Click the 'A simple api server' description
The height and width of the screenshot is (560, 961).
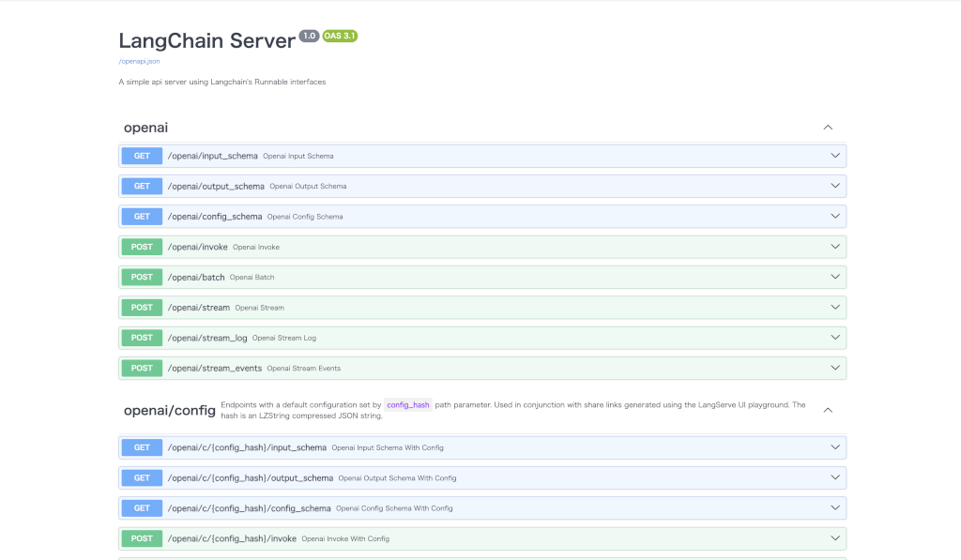[x=222, y=83]
